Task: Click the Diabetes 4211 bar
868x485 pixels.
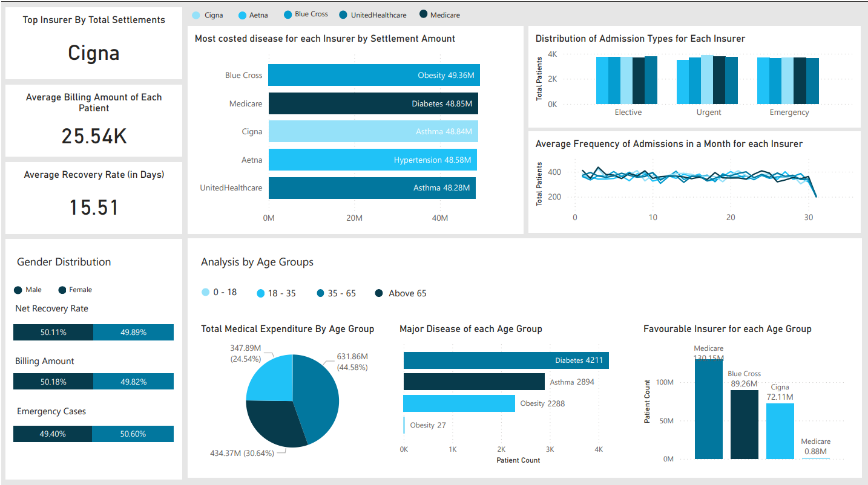Action: 506,360
